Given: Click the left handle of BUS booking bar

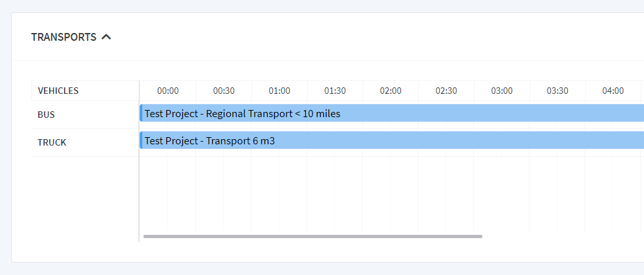Looking at the screenshot, I should tap(141, 113).
